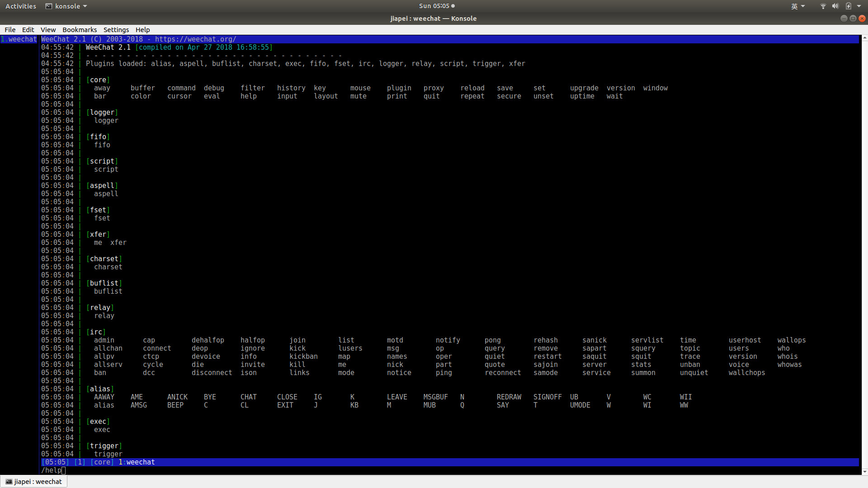Select the File menu in Konsole
The height and width of the screenshot is (488, 868).
[x=10, y=30]
